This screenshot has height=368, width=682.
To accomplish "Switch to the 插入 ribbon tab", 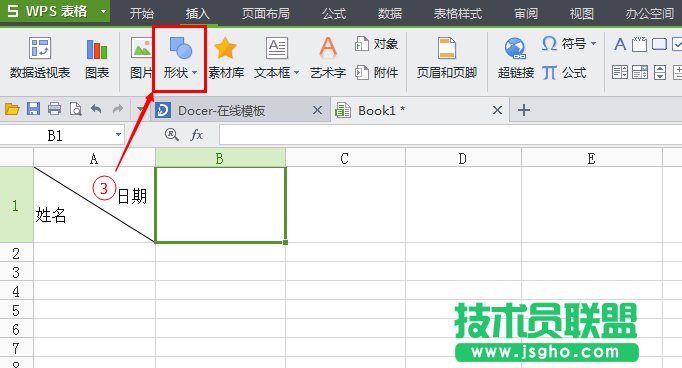I will point(197,13).
